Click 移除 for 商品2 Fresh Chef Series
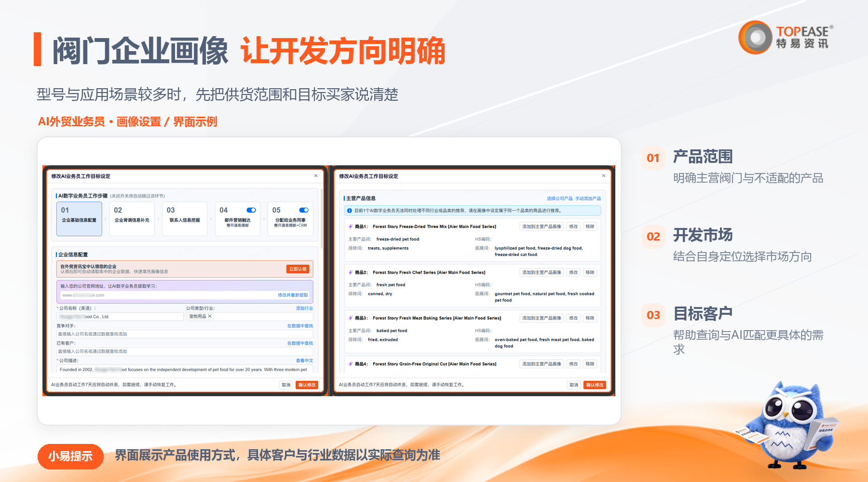The height and width of the screenshot is (482, 868). pyautogui.click(x=590, y=272)
